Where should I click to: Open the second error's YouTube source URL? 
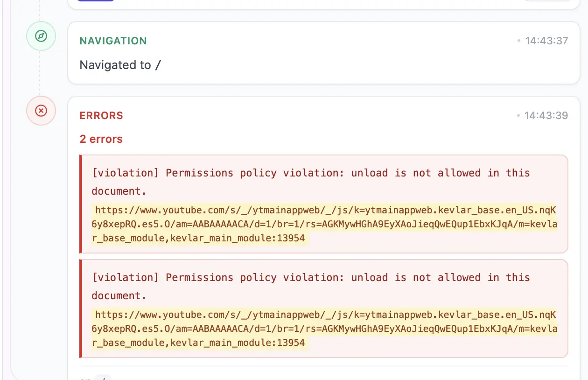325,329
